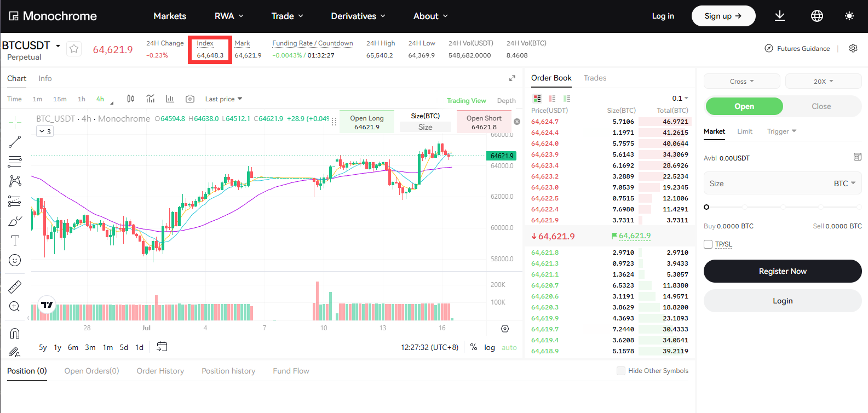Select the horizontal lines Fibonacci tool
Screen dimensions: 868x413
tap(15, 162)
